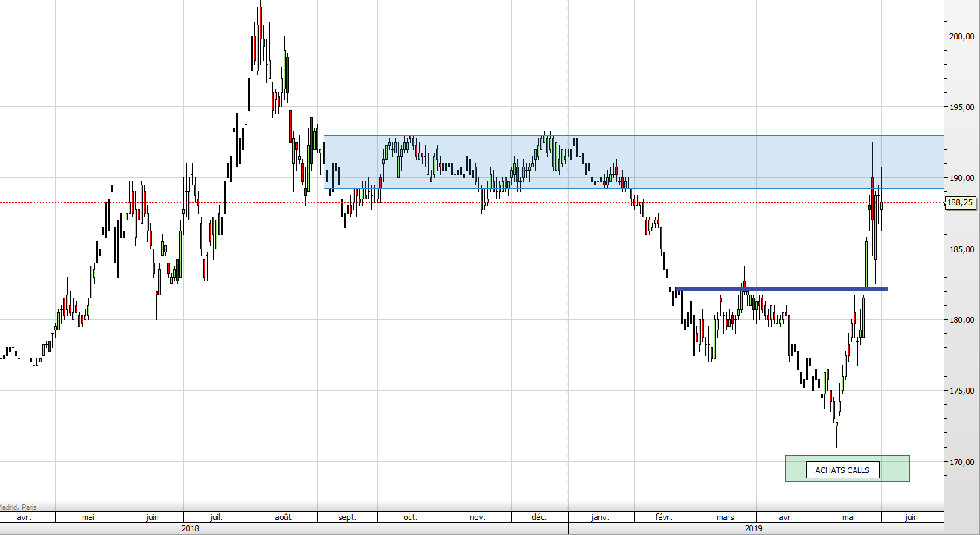Click the déc. month on time axis

coord(539,517)
